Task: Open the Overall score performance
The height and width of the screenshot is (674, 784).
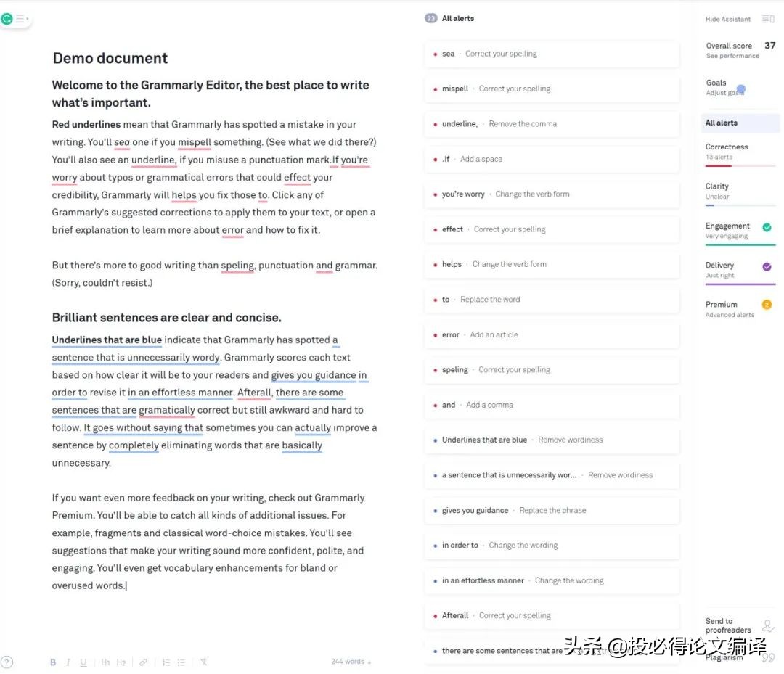Action: tap(740, 50)
